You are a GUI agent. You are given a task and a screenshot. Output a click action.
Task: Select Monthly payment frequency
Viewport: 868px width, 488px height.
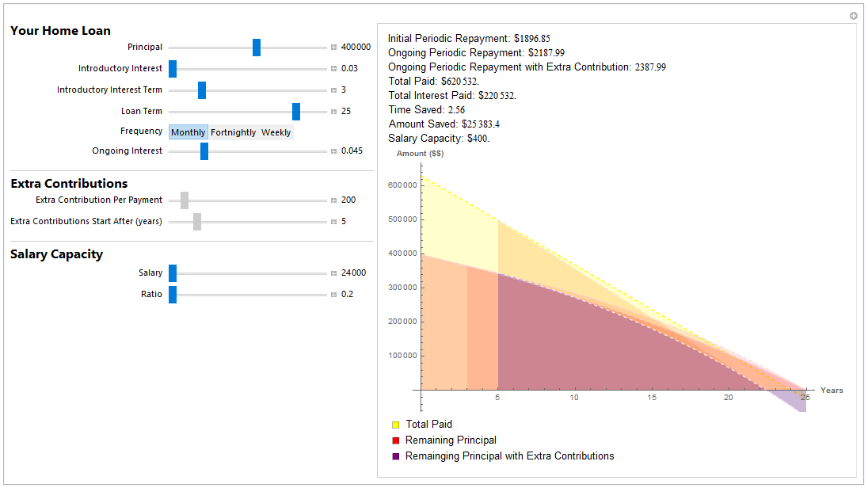tap(188, 132)
